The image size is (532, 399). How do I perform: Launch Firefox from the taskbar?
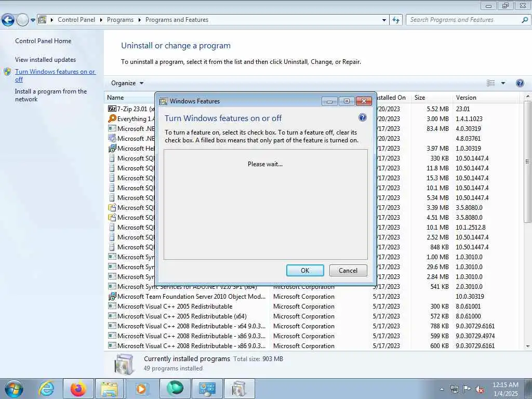point(78,389)
